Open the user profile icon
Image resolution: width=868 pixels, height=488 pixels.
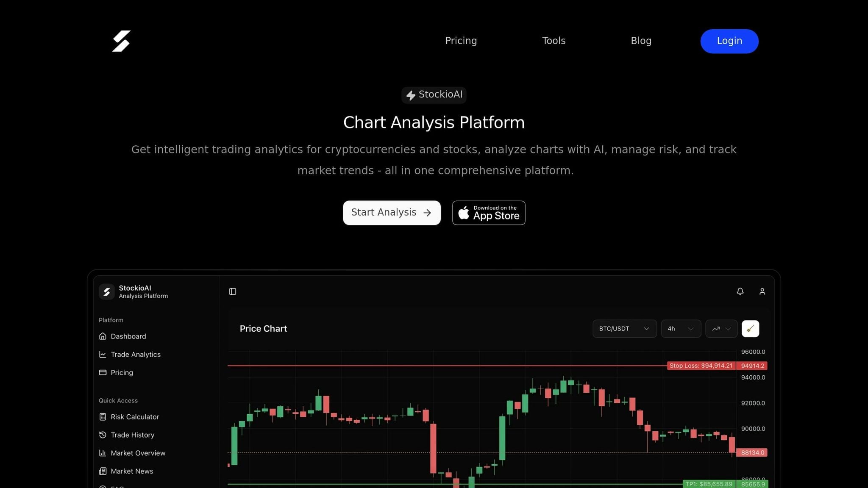(x=762, y=291)
